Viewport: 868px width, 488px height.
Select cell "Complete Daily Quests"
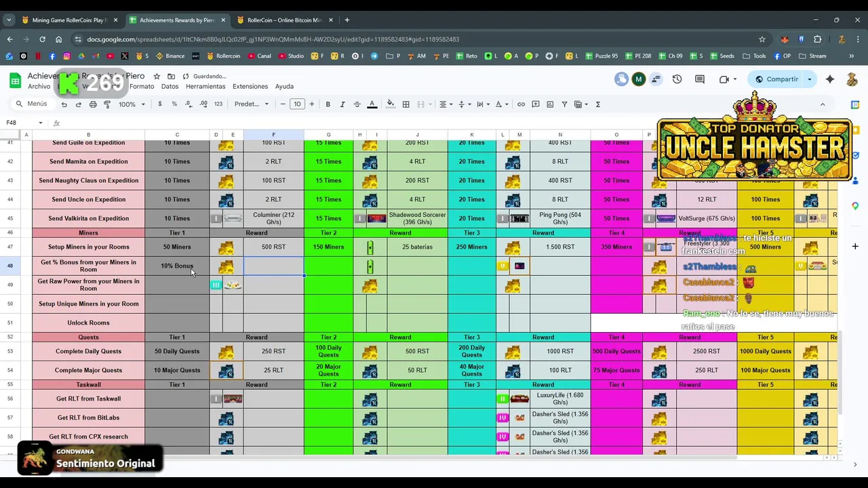coord(89,351)
